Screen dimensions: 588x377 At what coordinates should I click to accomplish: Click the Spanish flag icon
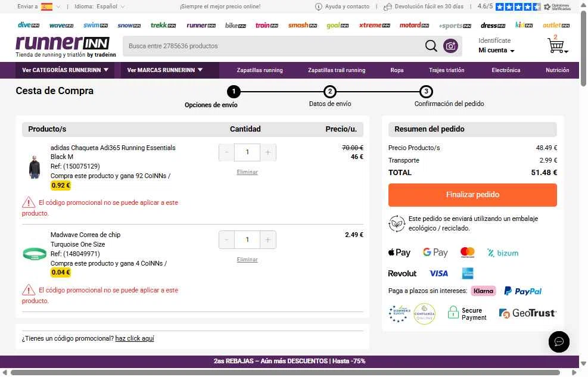point(46,7)
